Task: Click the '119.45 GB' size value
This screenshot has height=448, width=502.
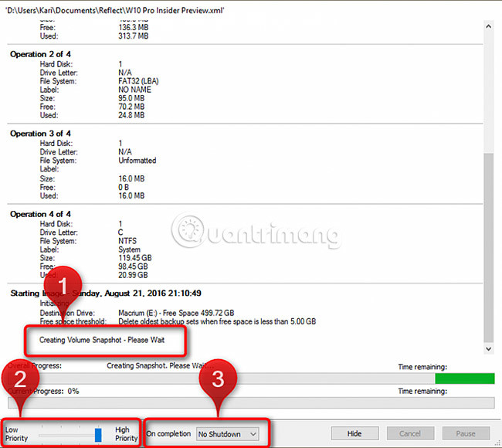Action: click(x=135, y=258)
